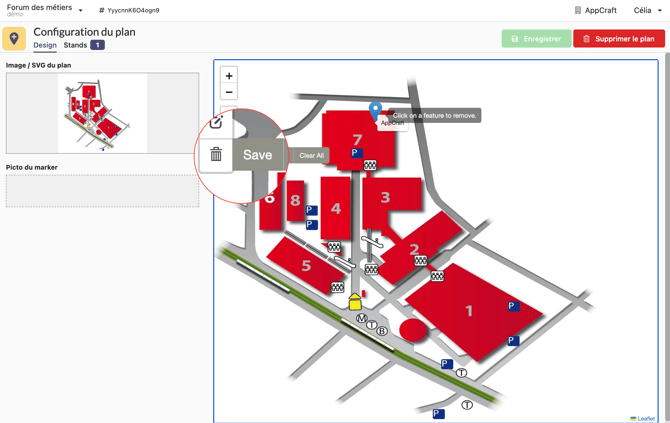Click the yellow building marker on map

click(354, 301)
